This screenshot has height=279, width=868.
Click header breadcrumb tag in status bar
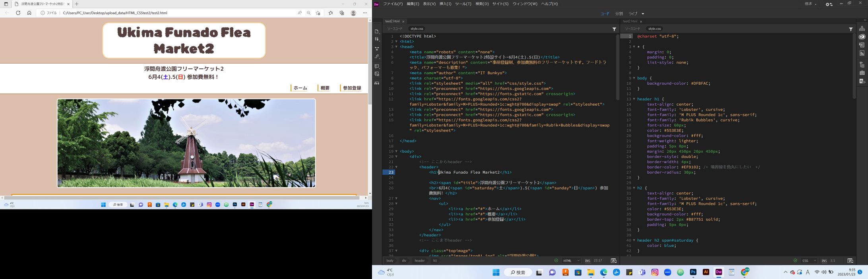[x=420, y=261]
